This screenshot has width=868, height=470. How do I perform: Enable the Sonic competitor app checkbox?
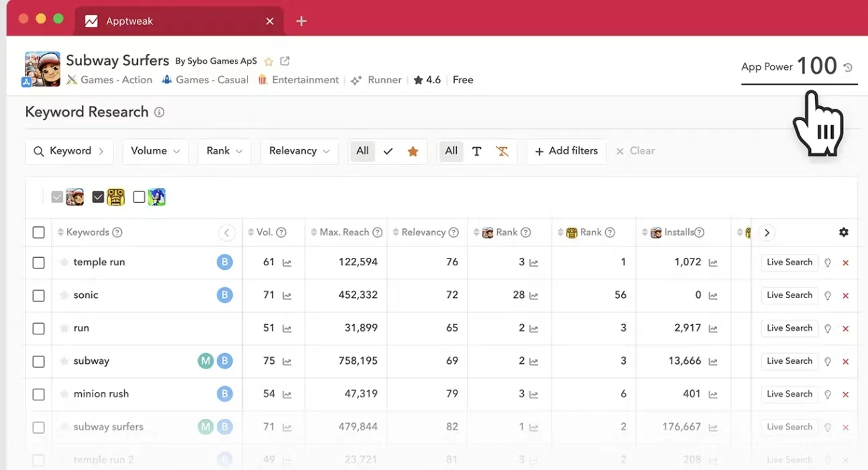(139, 197)
